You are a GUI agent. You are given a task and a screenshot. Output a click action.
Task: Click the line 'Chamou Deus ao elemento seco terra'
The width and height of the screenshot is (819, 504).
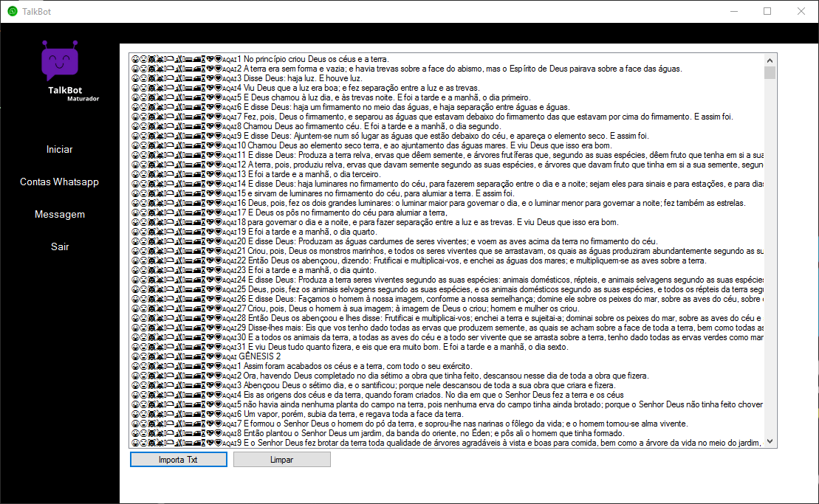pyautogui.click(x=371, y=145)
